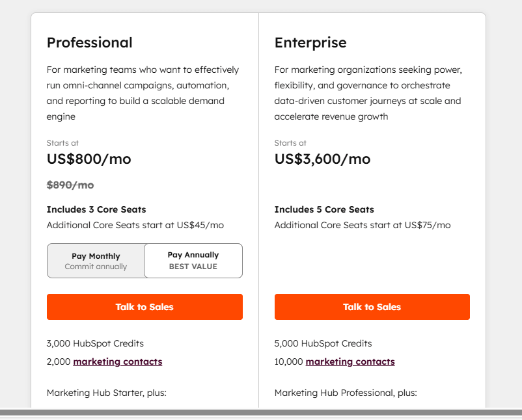Switch to Pay Annually best value option
The image size is (522, 420).
click(x=193, y=261)
